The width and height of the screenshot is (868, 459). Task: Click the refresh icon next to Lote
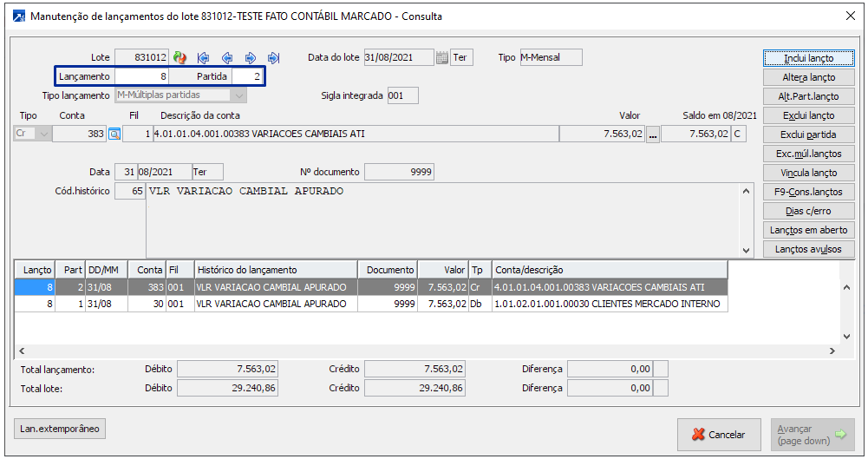180,58
